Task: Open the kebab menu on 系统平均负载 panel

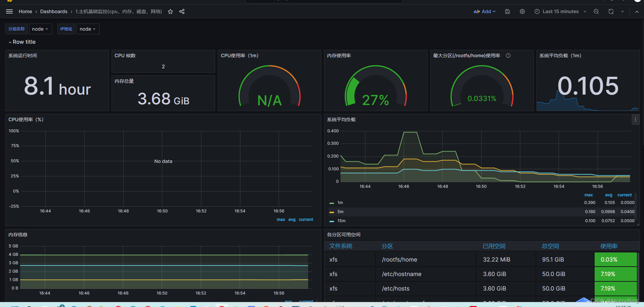Action: coord(635,120)
